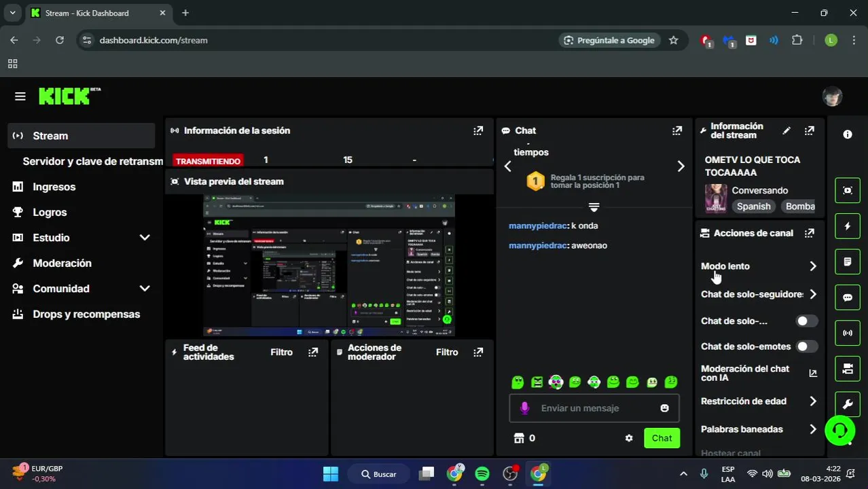Open Moderación del chat con IA external link

(813, 373)
